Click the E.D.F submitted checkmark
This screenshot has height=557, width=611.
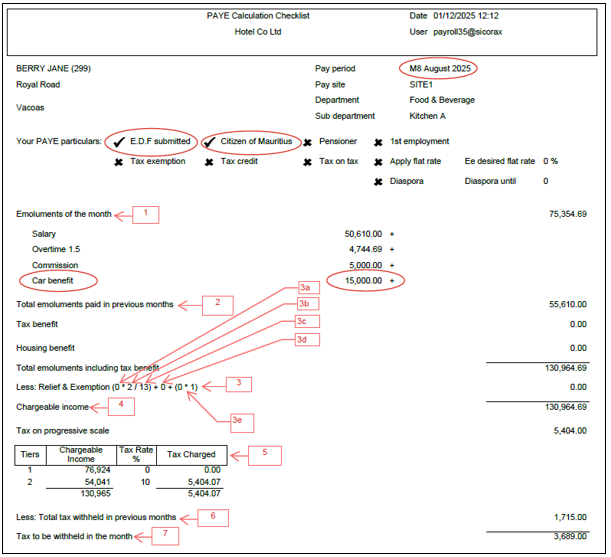coord(120,142)
